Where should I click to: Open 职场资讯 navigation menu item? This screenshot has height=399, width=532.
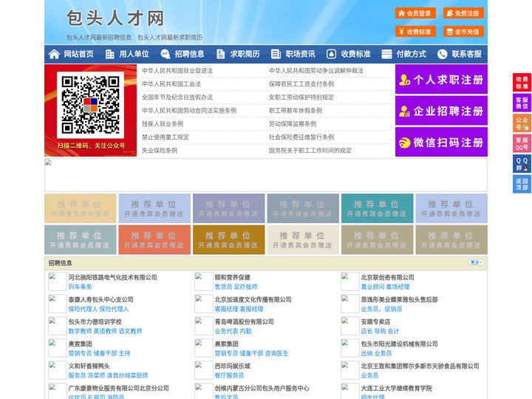pyautogui.click(x=300, y=54)
